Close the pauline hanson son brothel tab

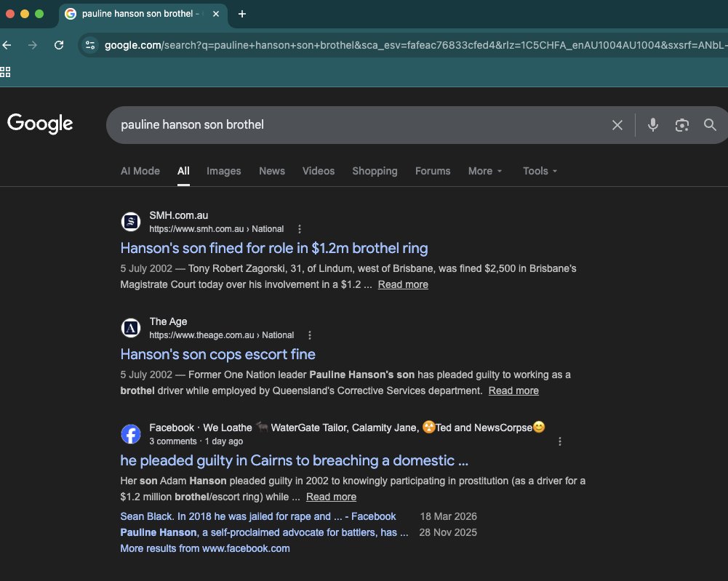coord(216,14)
